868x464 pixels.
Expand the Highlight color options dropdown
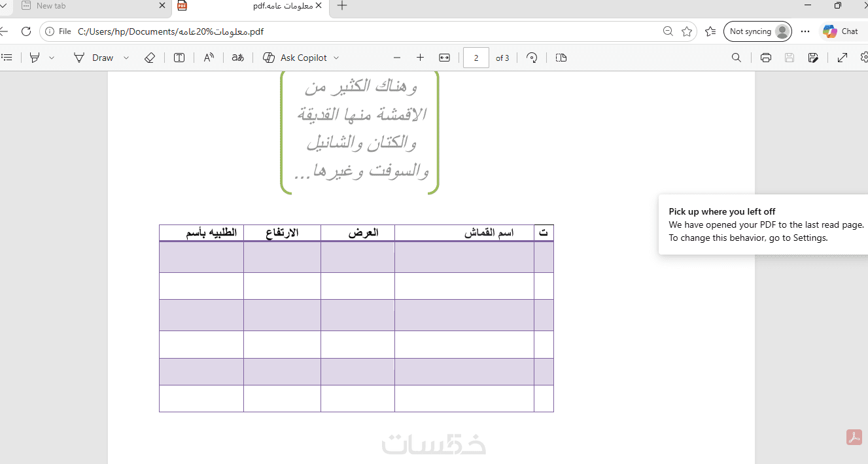pyautogui.click(x=52, y=58)
